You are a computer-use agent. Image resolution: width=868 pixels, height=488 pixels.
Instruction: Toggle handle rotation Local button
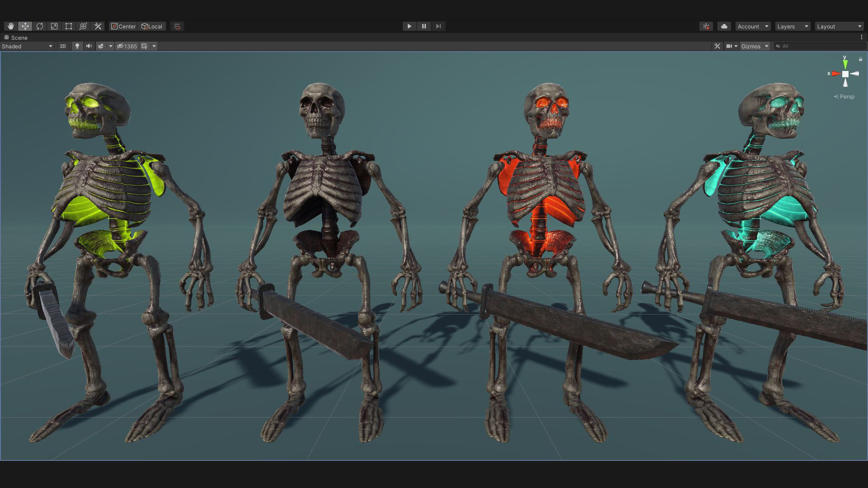point(152,26)
